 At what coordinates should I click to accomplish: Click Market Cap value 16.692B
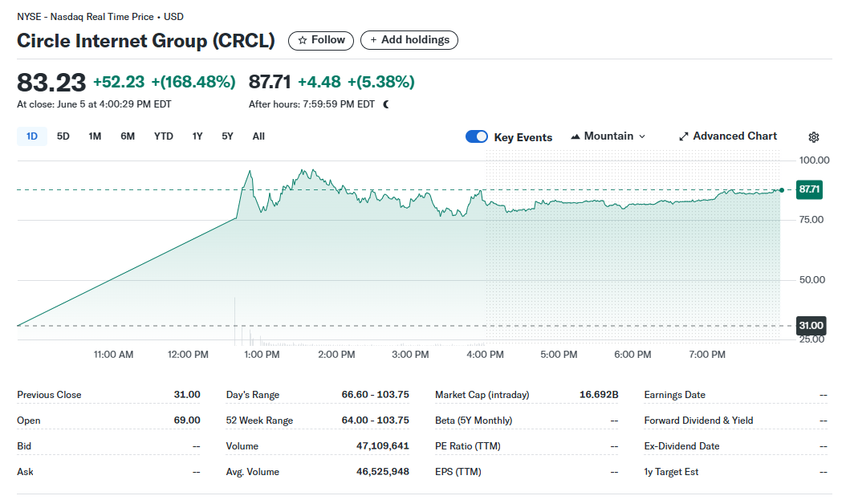point(599,395)
